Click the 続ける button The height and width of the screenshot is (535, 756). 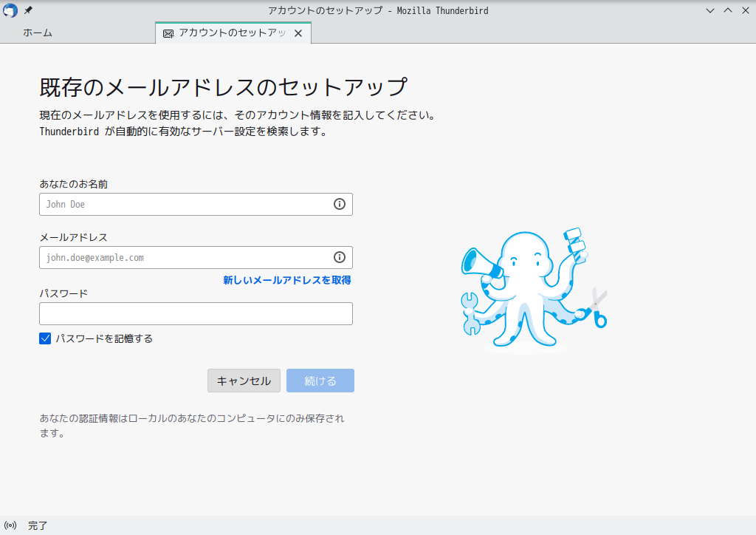320,381
